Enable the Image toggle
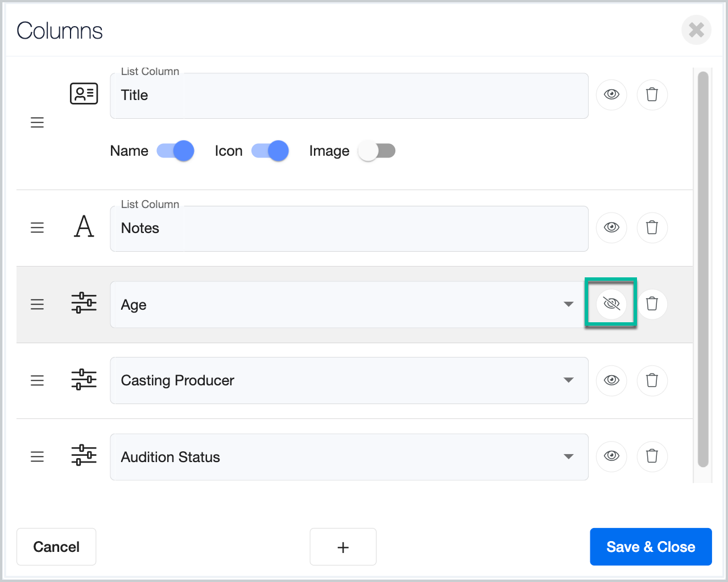Image resolution: width=728 pixels, height=582 pixels. (x=377, y=151)
